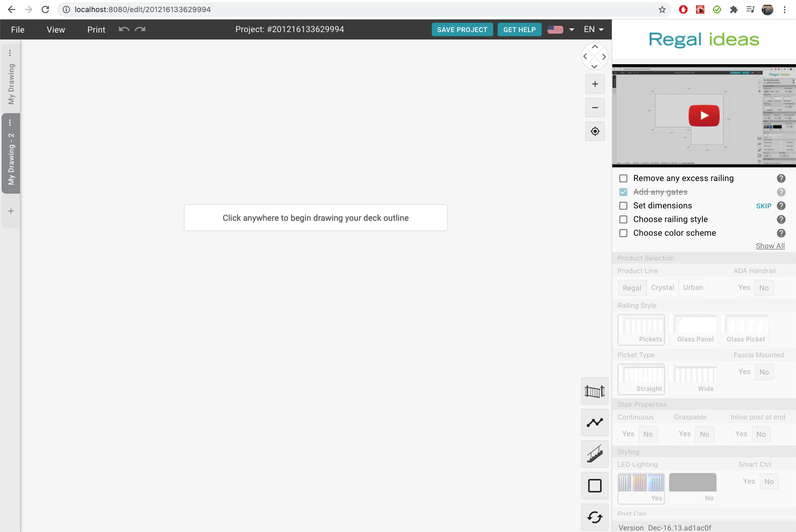The image size is (796, 532).
Task: Recenter the canvas view
Action: coord(595,132)
